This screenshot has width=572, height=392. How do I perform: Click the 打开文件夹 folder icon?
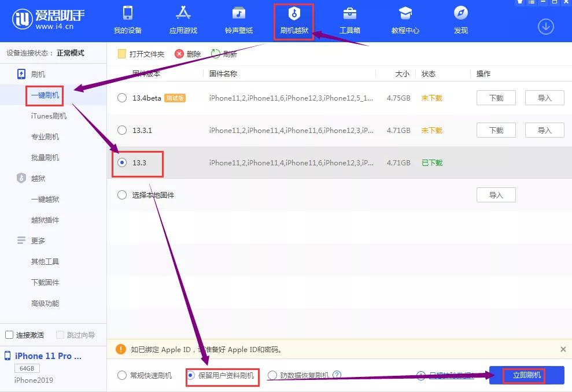click(x=121, y=54)
